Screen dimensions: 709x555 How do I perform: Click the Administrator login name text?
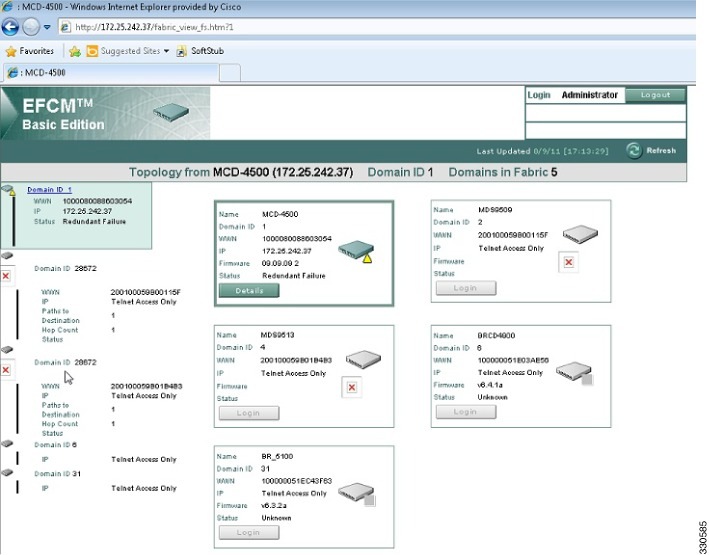click(x=590, y=95)
